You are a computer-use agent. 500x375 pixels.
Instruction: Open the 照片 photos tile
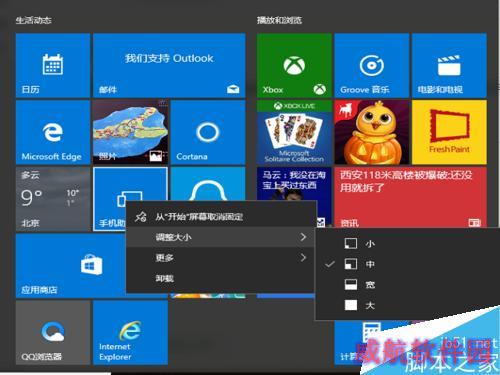coord(130,132)
